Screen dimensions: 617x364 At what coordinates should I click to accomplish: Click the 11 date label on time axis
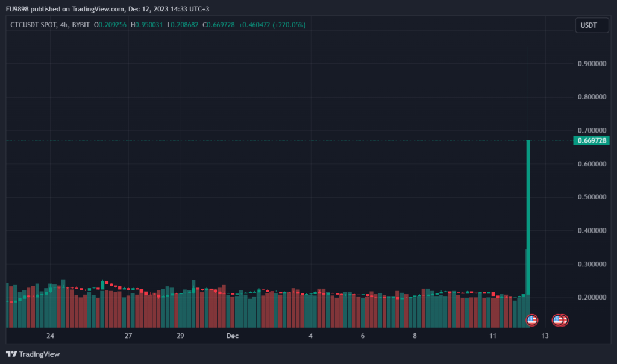pos(493,336)
